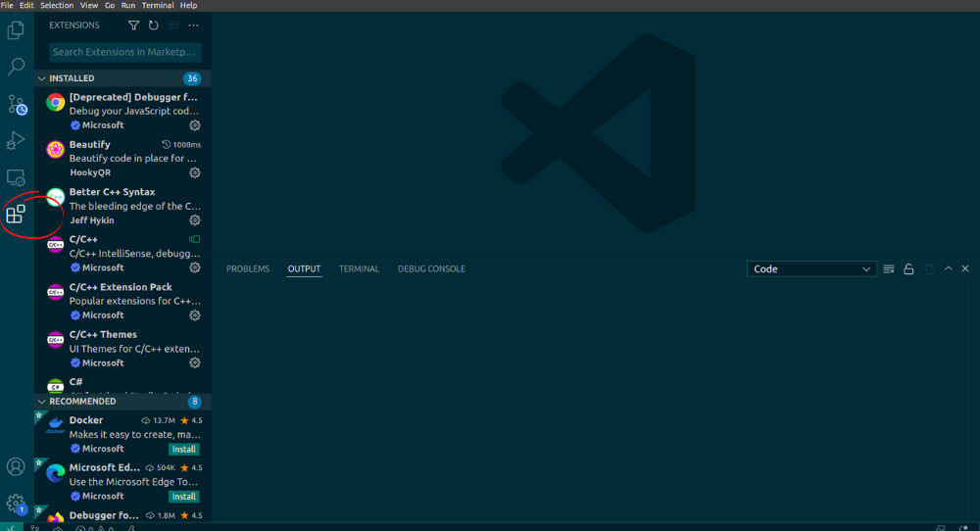Clear the output panel

[889, 269]
